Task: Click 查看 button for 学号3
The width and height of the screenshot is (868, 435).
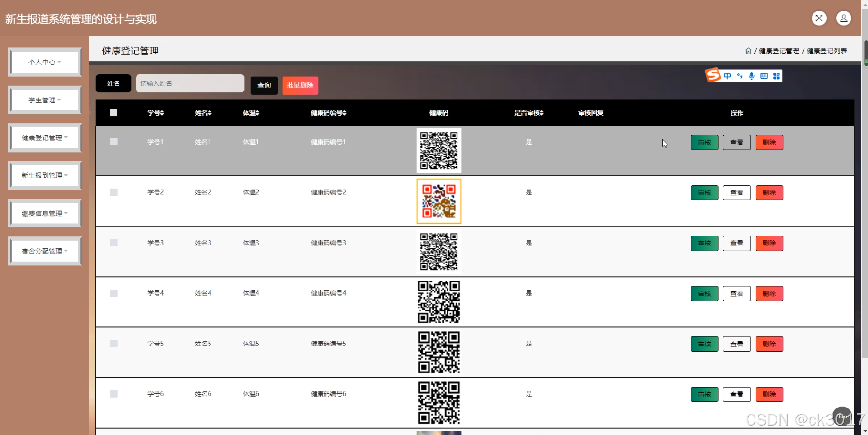Action: pyautogui.click(x=737, y=243)
